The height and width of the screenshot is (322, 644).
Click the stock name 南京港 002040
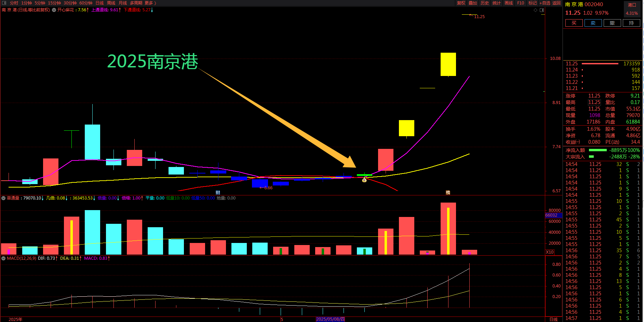coord(584,4)
